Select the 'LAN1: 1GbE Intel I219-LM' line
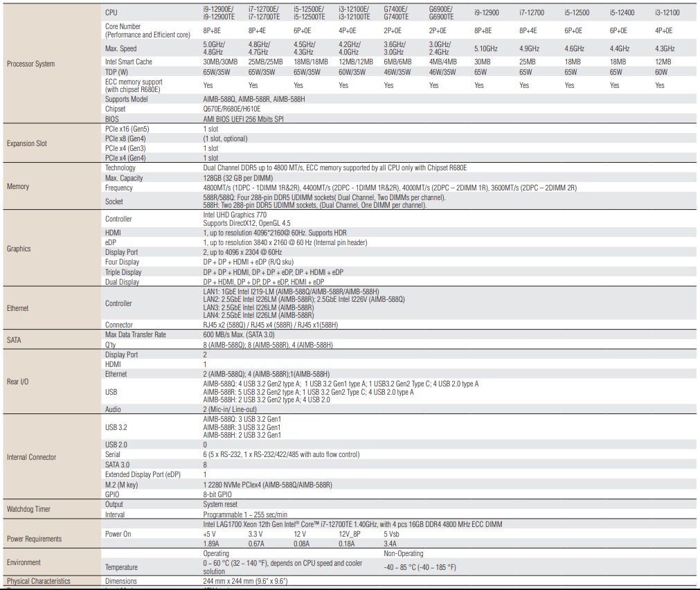 [291, 292]
